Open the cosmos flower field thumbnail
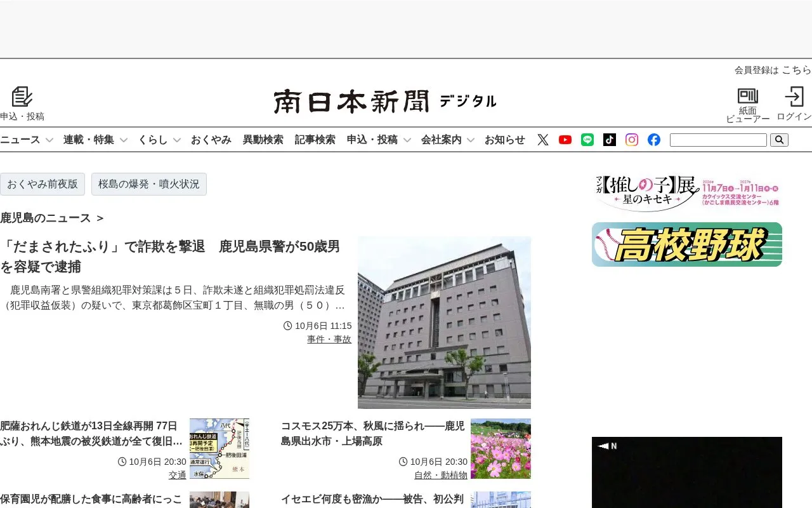Viewport: 812px width, 508px height. (x=501, y=448)
